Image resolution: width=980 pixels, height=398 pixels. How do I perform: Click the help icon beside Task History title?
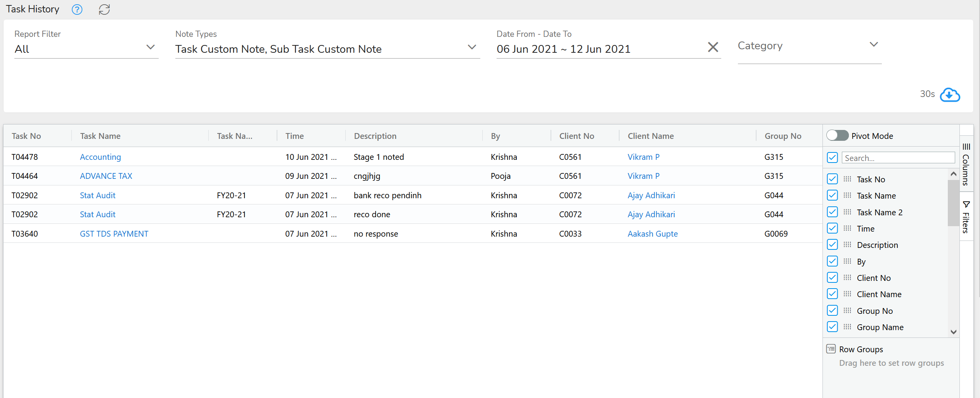pyautogui.click(x=77, y=9)
